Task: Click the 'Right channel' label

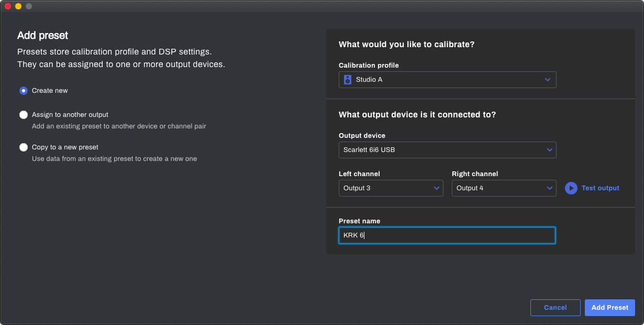Action: [x=475, y=174]
